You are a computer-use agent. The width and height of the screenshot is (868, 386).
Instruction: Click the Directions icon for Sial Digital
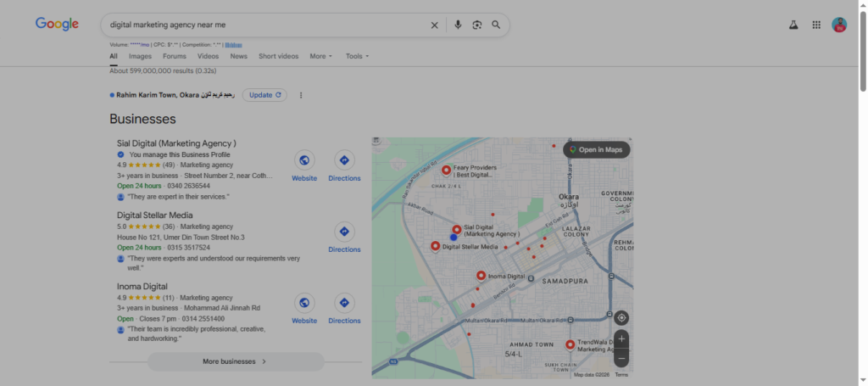tap(344, 160)
